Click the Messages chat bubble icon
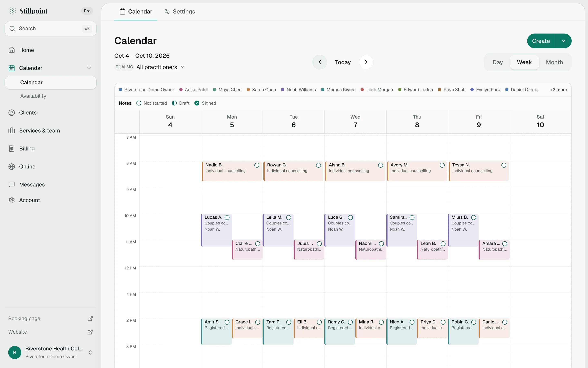588x368 pixels. (x=11, y=184)
